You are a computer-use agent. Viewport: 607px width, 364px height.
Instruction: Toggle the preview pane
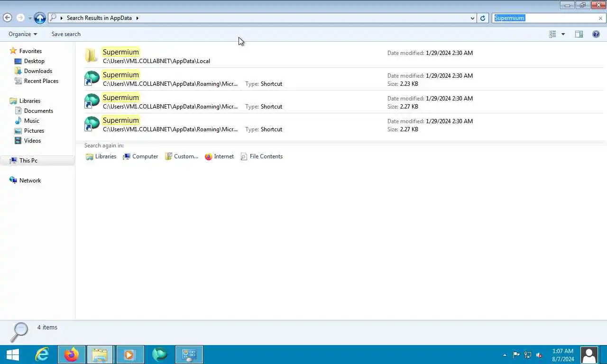pos(579,34)
